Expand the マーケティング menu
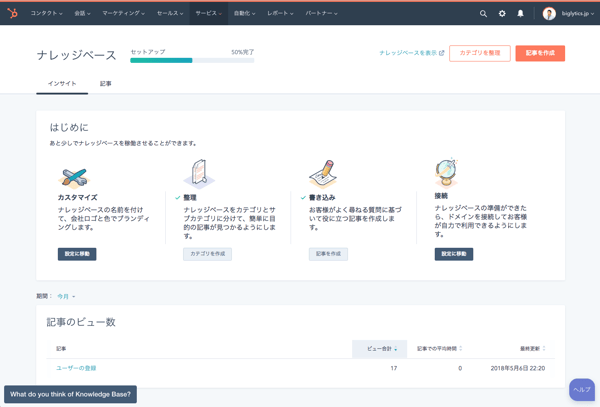 (123, 14)
